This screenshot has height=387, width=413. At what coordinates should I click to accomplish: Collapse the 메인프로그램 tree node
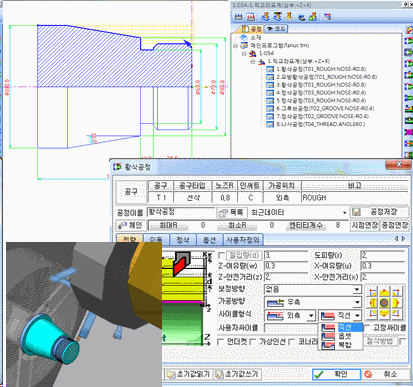coord(236,46)
